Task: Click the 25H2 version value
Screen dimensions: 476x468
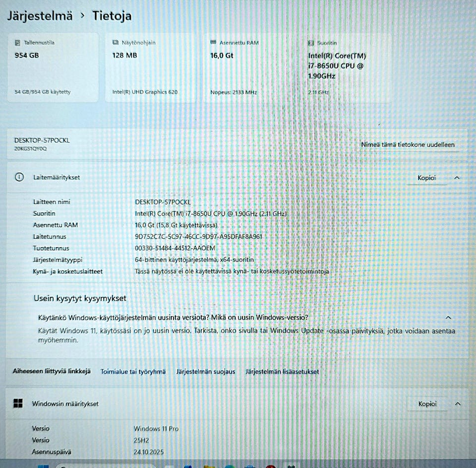Action: [x=141, y=440]
